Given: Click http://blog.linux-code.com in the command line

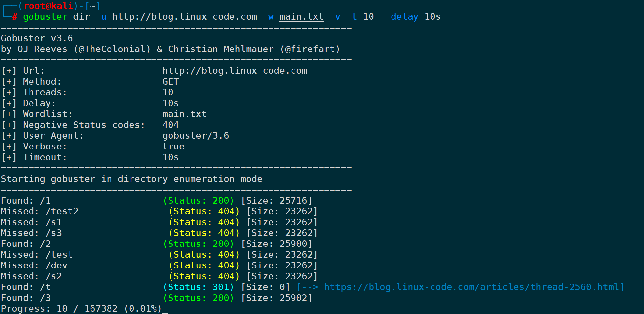Looking at the screenshot, I should click(185, 17).
